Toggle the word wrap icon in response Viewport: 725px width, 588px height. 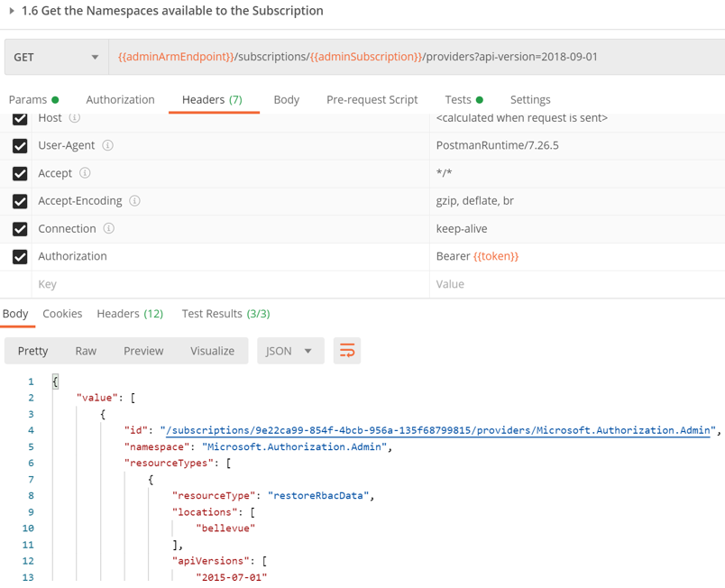click(347, 351)
